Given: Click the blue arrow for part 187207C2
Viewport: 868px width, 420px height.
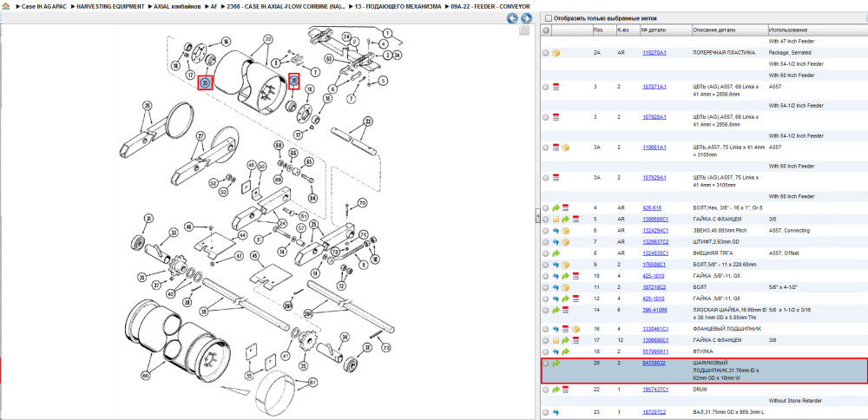Looking at the screenshot, I should click(x=556, y=412).
